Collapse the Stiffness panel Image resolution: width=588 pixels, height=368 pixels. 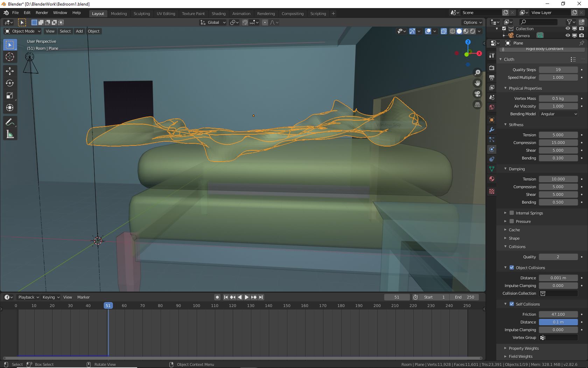516,125
